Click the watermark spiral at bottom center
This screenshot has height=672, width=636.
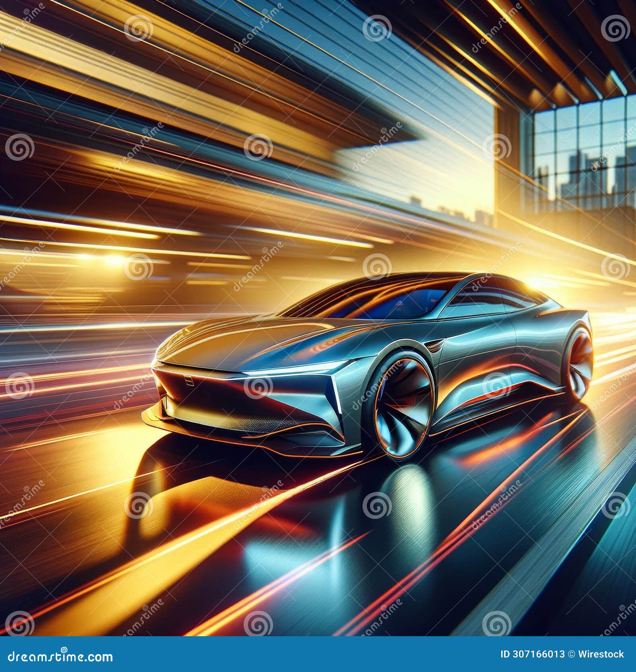click(x=258, y=624)
